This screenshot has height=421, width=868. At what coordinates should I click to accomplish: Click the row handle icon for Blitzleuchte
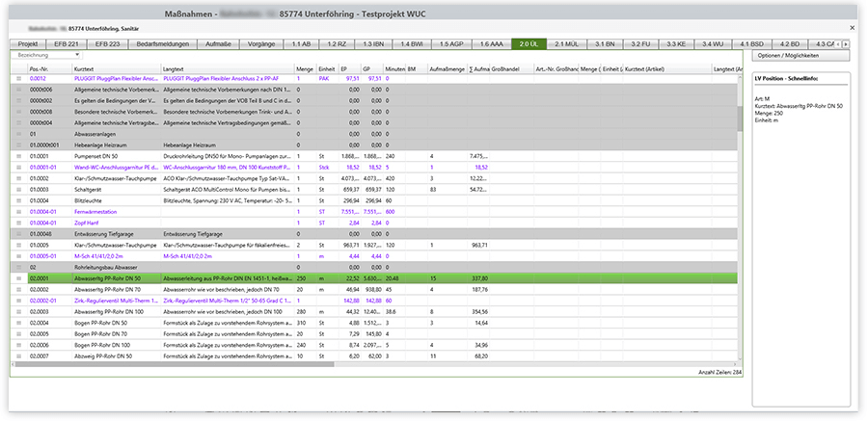[x=19, y=200]
